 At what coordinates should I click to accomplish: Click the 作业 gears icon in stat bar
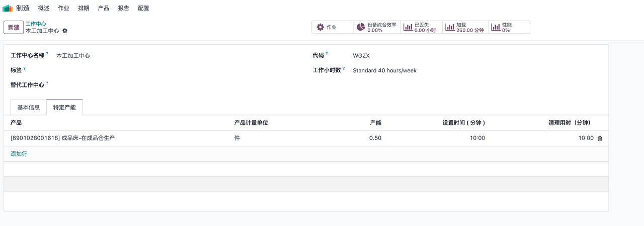pos(320,27)
